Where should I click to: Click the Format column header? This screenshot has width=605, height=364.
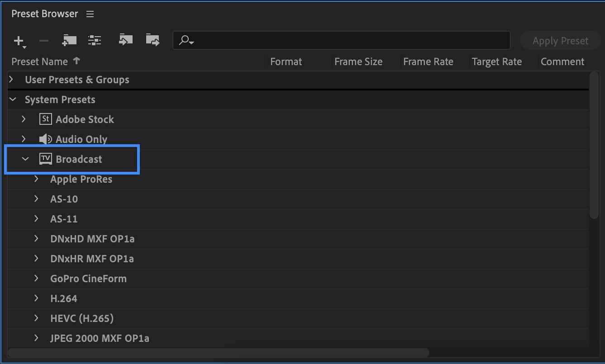pyautogui.click(x=286, y=61)
